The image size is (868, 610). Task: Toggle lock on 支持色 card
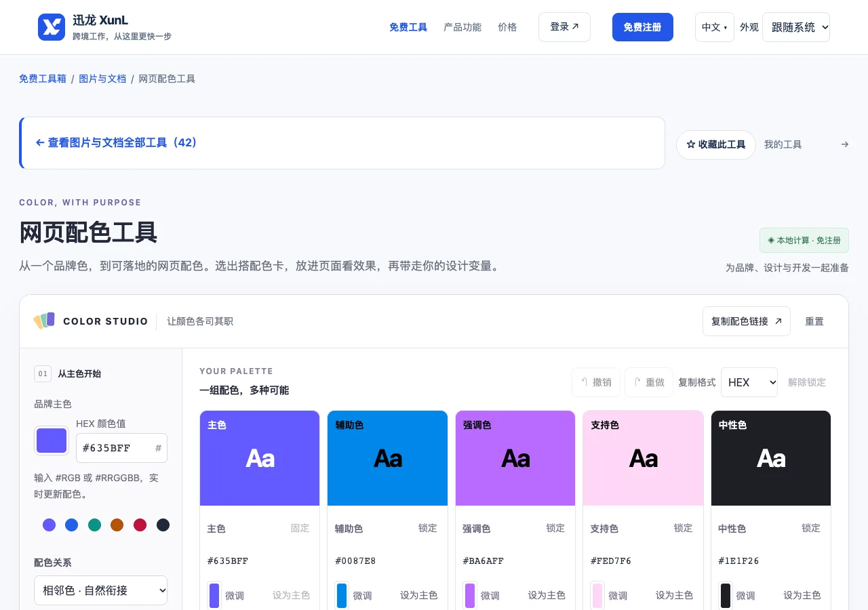tap(684, 528)
